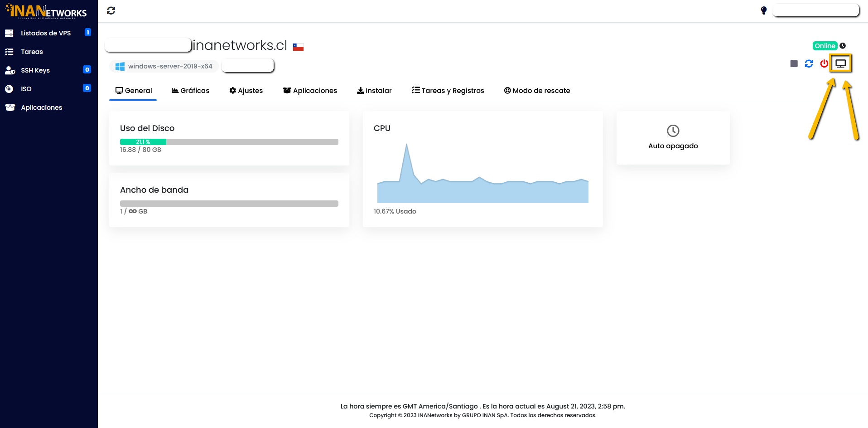
Task: Open Modo de rescate tab
Action: 537,91
